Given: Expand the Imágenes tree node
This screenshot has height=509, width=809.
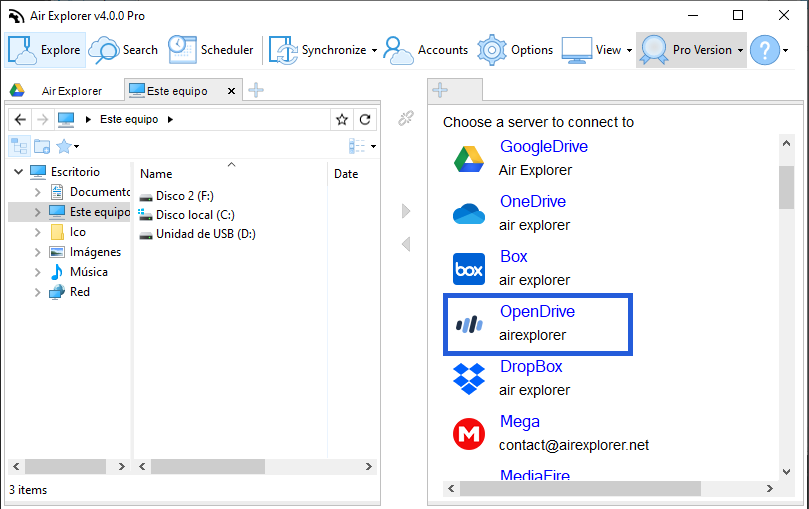Looking at the screenshot, I should pos(37,252).
